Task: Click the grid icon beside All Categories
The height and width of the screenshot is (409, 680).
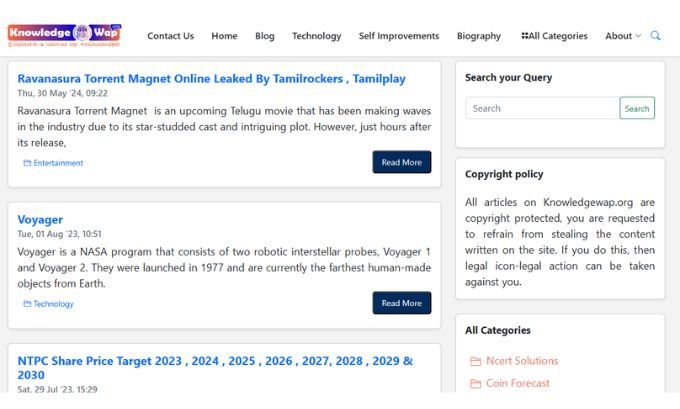Action: click(x=524, y=36)
